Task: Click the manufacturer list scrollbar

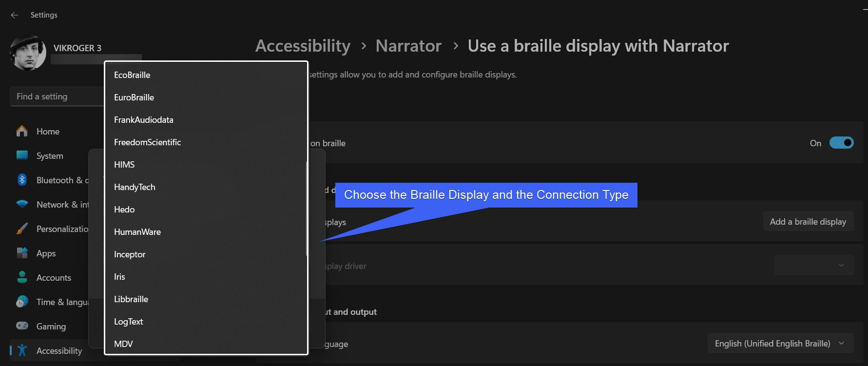Action: 307,209
